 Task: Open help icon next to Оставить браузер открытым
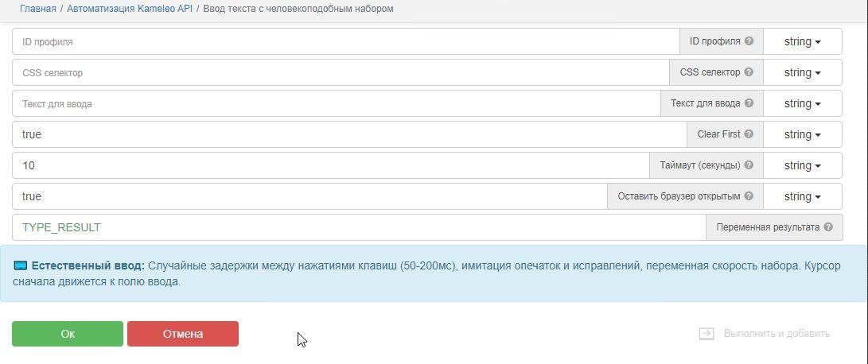[x=749, y=196]
